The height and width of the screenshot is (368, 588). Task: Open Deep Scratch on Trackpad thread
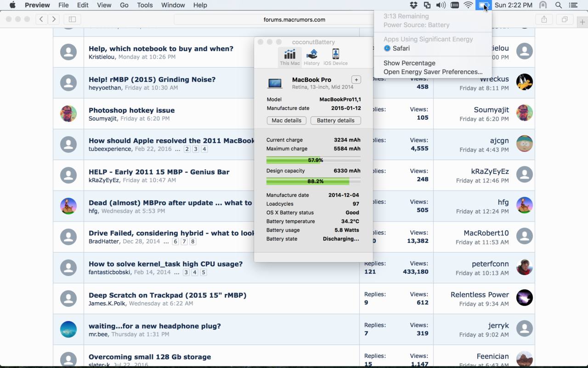[x=167, y=295]
